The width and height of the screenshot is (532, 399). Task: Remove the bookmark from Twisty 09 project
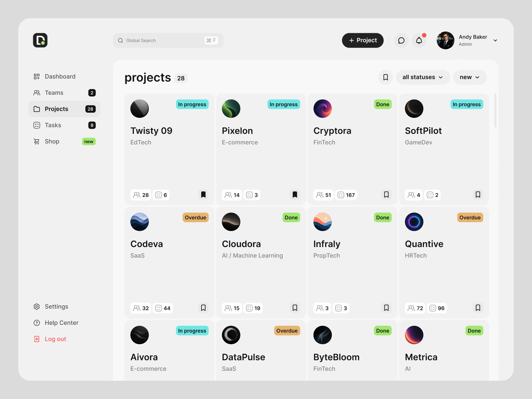[x=203, y=195]
